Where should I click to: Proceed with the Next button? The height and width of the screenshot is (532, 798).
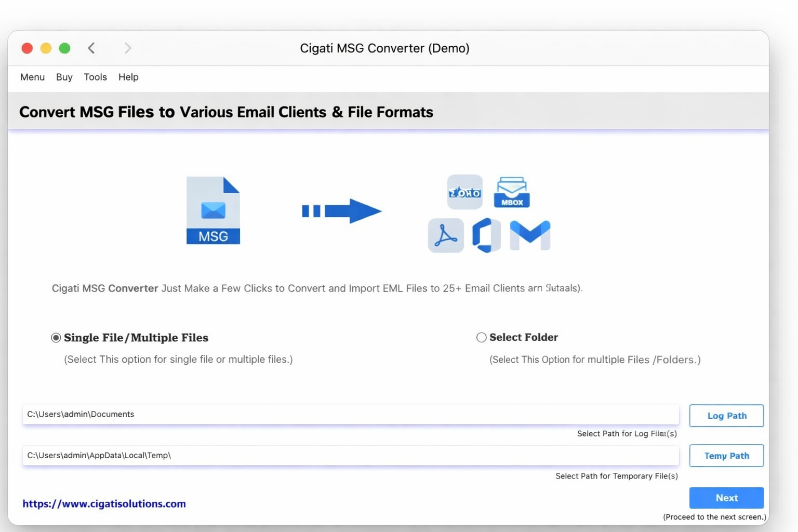[x=726, y=498]
